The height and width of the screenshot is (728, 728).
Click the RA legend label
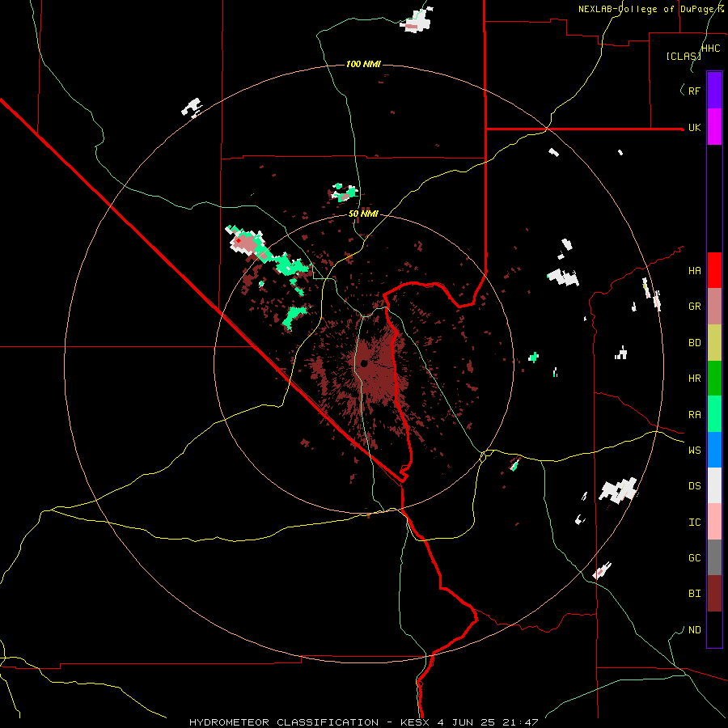click(x=694, y=415)
